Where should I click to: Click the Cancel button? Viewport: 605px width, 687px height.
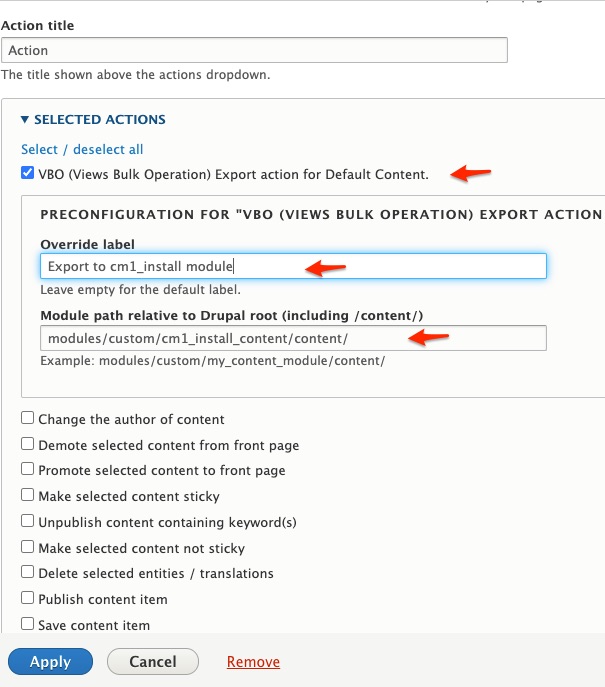[x=153, y=662]
